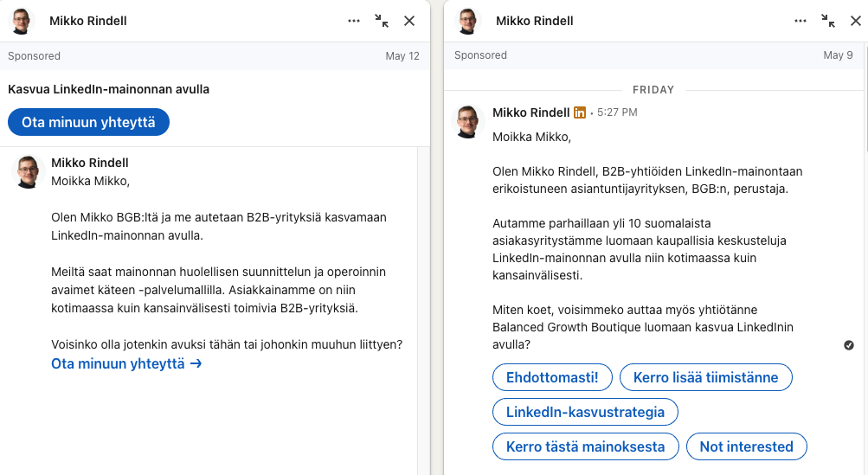The height and width of the screenshot is (475, 868).
Task: Choose the "Ehdottomasti!" quick reply
Action: click(552, 377)
